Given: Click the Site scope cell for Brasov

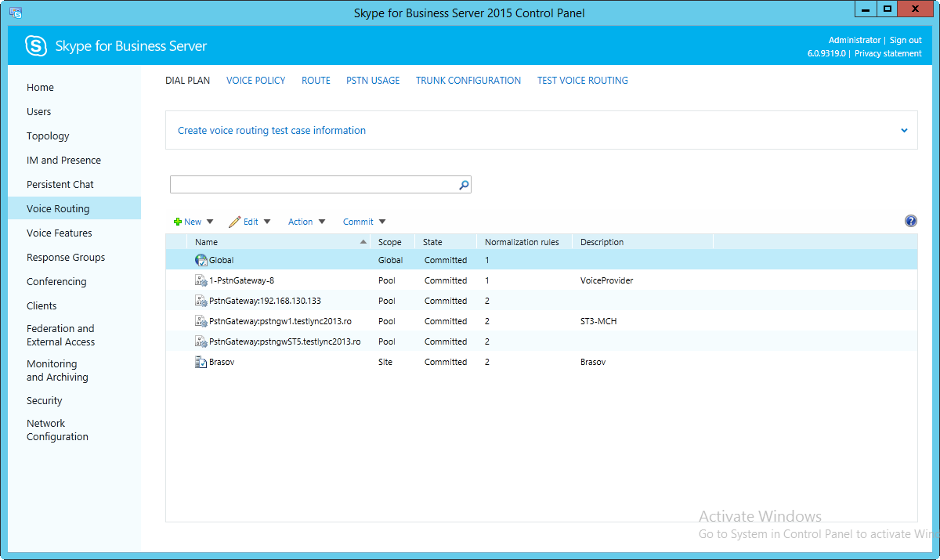Looking at the screenshot, I should 385,362.
